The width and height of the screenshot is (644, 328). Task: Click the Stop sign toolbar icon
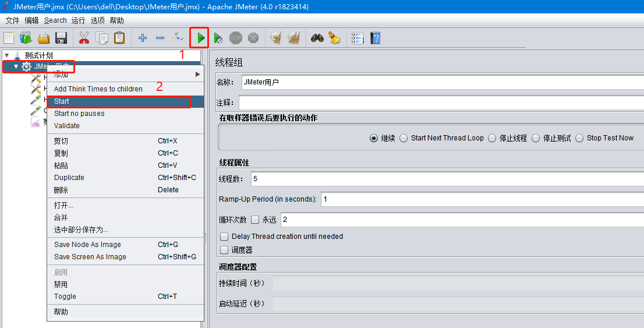pos(236,38)
